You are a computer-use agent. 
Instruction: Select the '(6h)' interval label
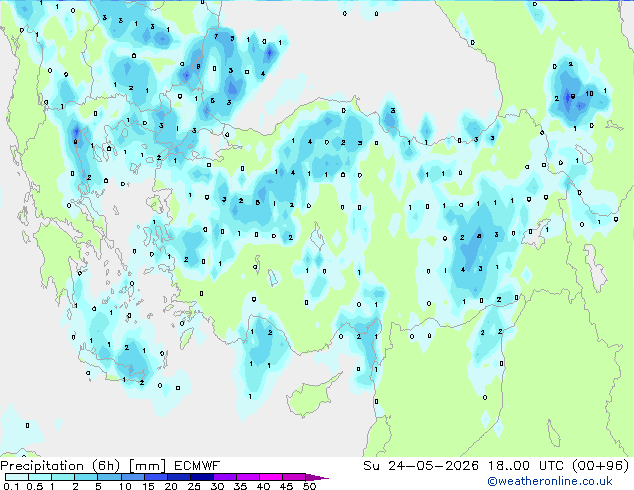(106, 466)
